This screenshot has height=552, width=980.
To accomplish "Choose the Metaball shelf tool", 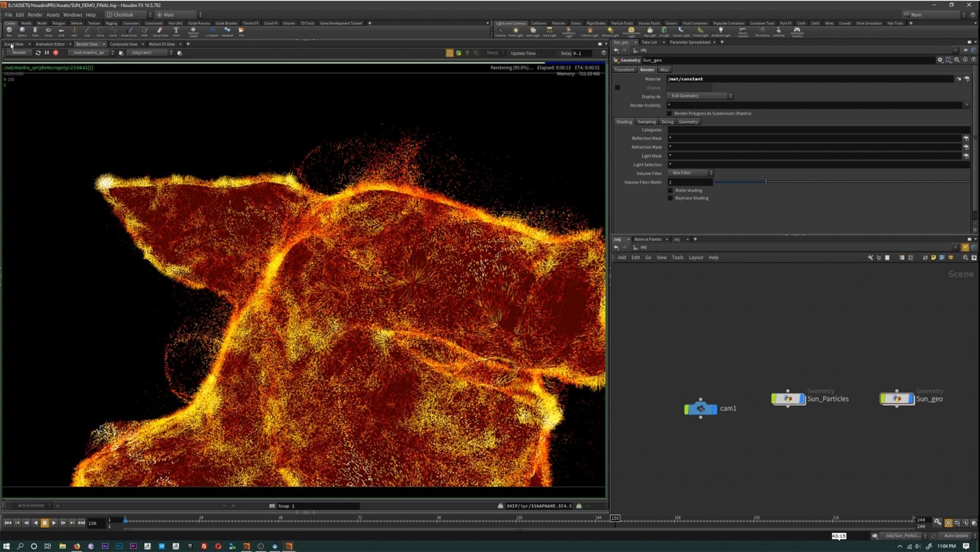I will coord(226,31).
